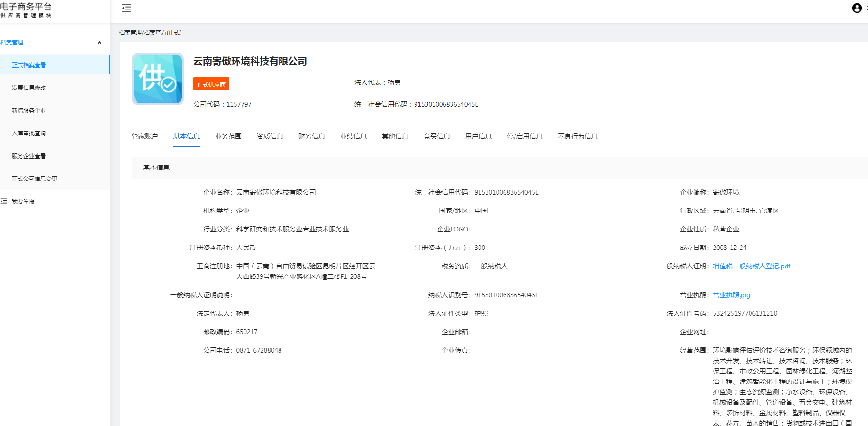Switch to the 业绩信息 tab
The image size is (868, 426).
(x=353, y=136)
